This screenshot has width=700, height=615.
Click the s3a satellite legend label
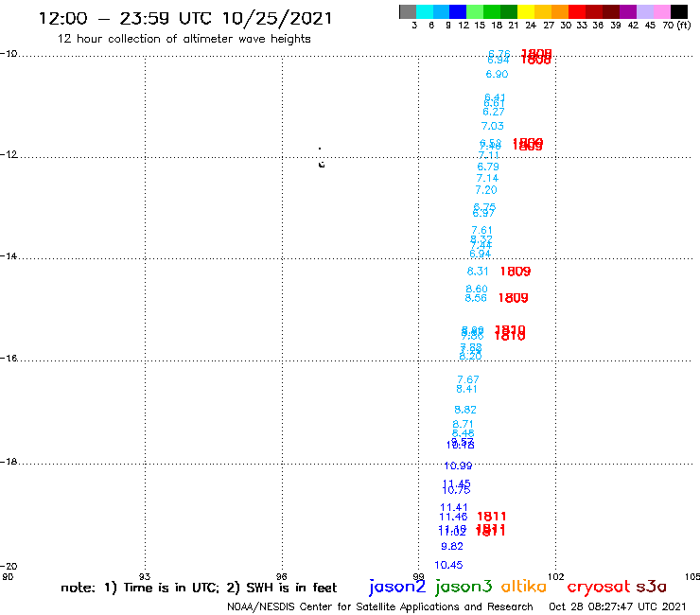click(x=651, y=587)
